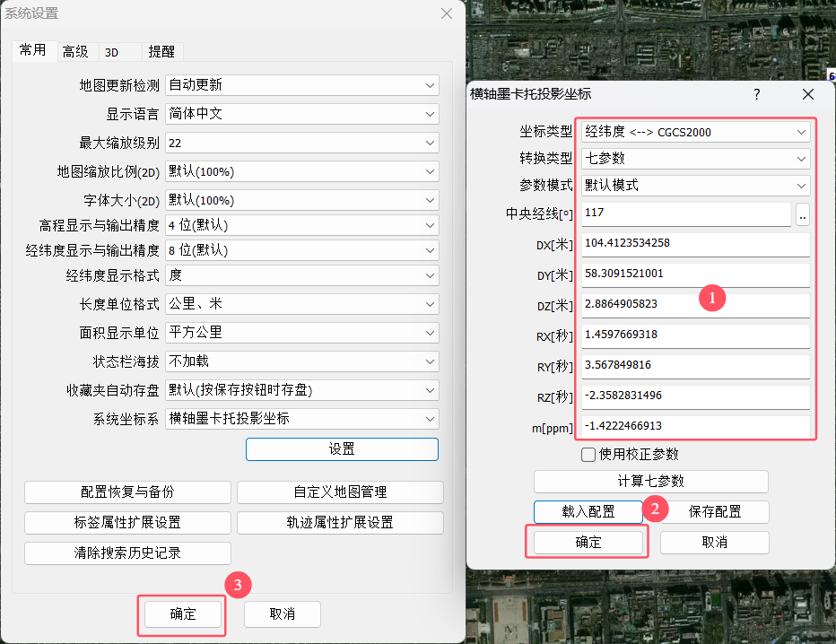Switch to the 高级 tab
Screen dimensions: 836x644
click(x=75, y=52)
